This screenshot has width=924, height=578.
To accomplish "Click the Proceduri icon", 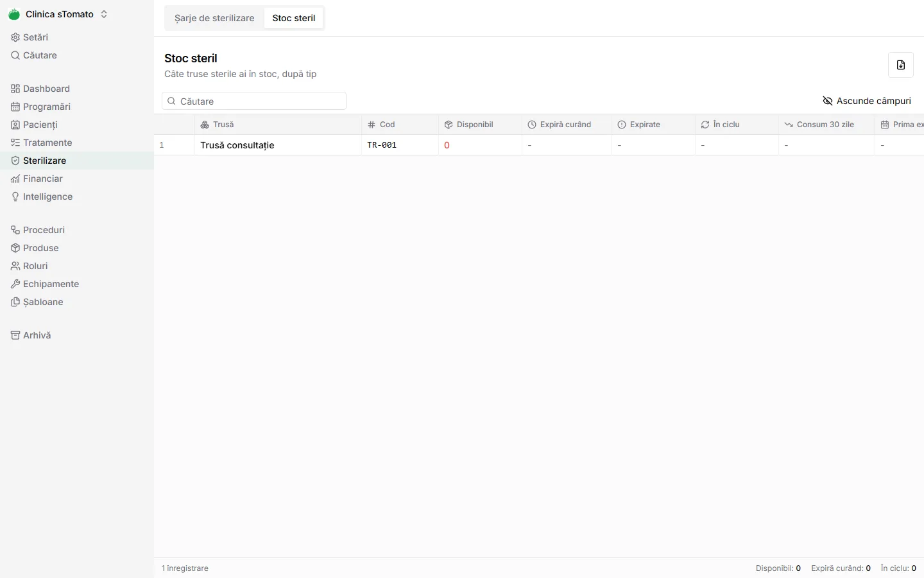I will pyautogui.click(x=15, y=230).
